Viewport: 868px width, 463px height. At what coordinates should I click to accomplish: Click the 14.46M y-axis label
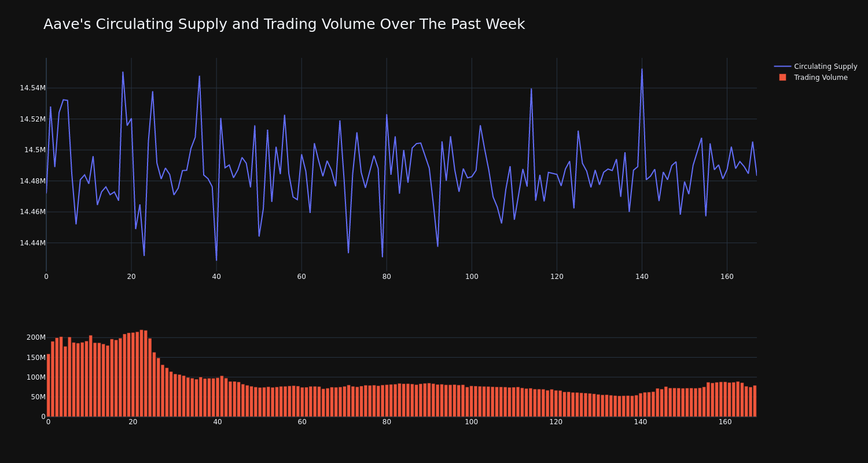[x=32, y=212]
